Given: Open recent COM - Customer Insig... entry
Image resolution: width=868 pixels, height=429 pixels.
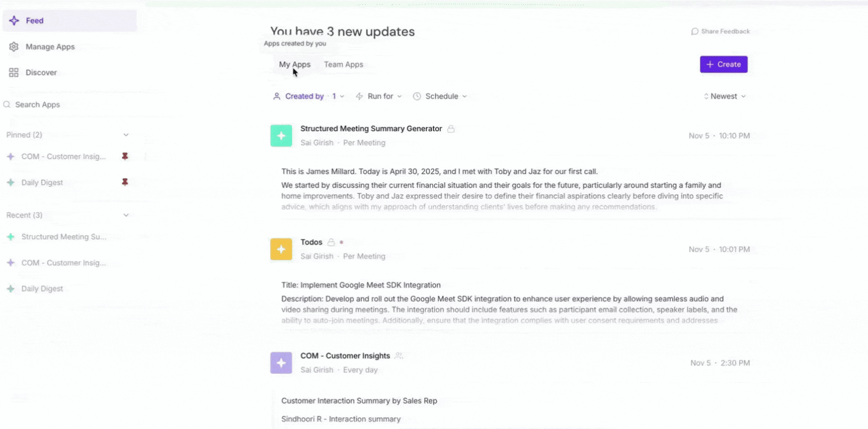Looking at the screenshot, I should click(x=64, y=263).
